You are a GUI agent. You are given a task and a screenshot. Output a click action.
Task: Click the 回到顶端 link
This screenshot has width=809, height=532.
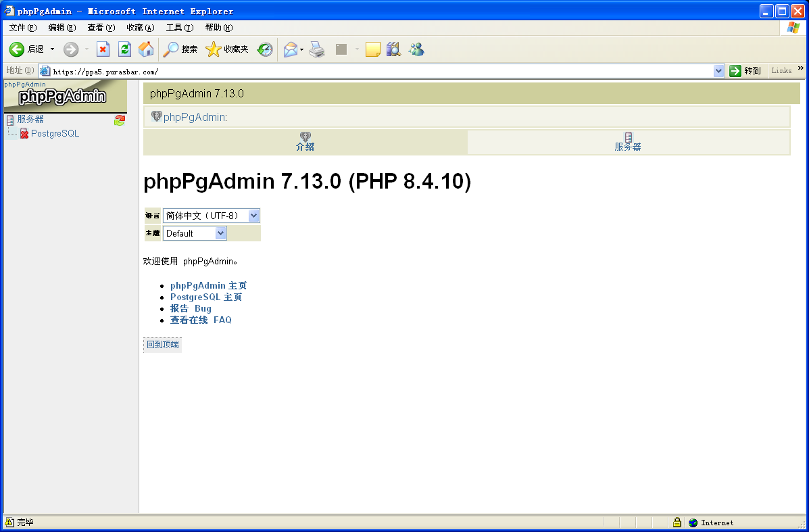162,344
